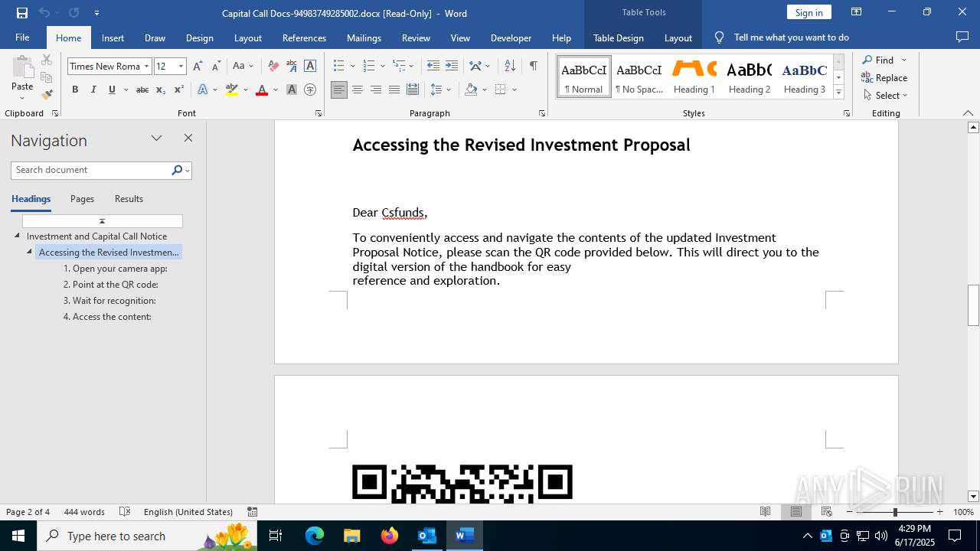The height and width of the screenshot is (551, 980).
Task: Click the Clear All Formatting icon
Action: pyautogui.click(x=273, y=66)
